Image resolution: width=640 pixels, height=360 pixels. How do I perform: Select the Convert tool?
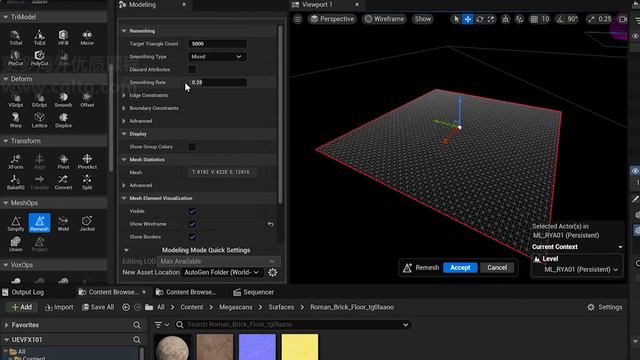click(x=63, y=182)
